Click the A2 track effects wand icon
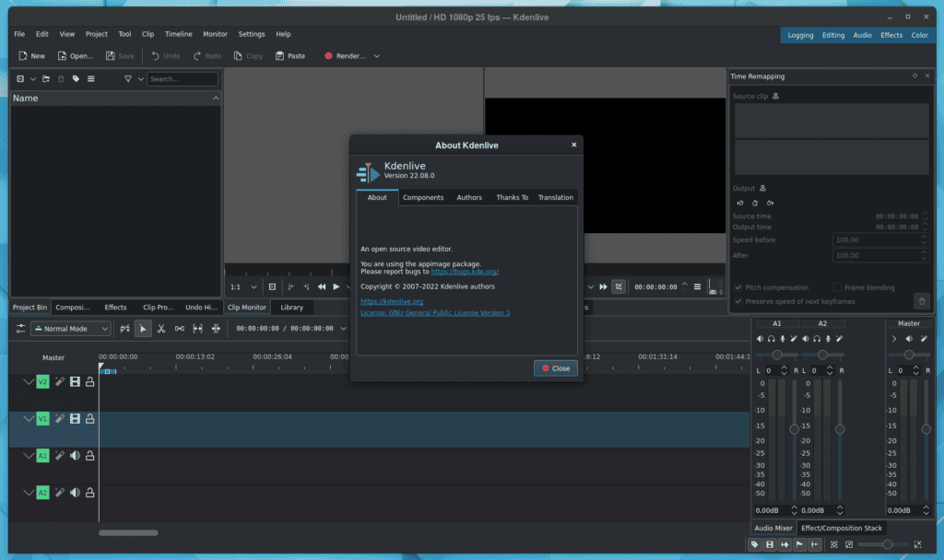Image resolution: width=944 pixels, height=560 pixels. tap(60, 493)
